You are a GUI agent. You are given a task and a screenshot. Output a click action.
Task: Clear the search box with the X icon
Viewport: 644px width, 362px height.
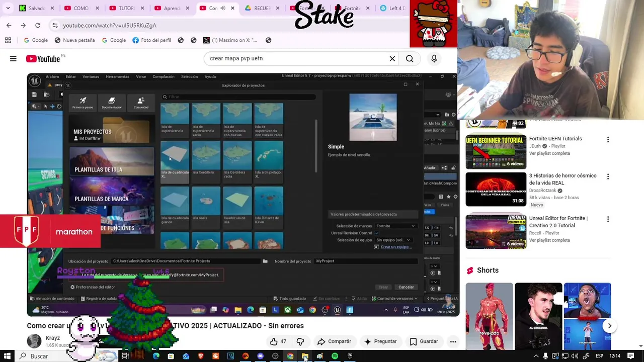point(392,58)
